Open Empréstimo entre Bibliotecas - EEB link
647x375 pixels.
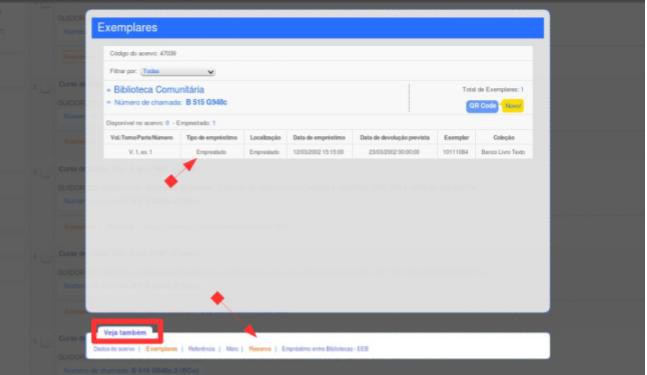click(325, 349)
